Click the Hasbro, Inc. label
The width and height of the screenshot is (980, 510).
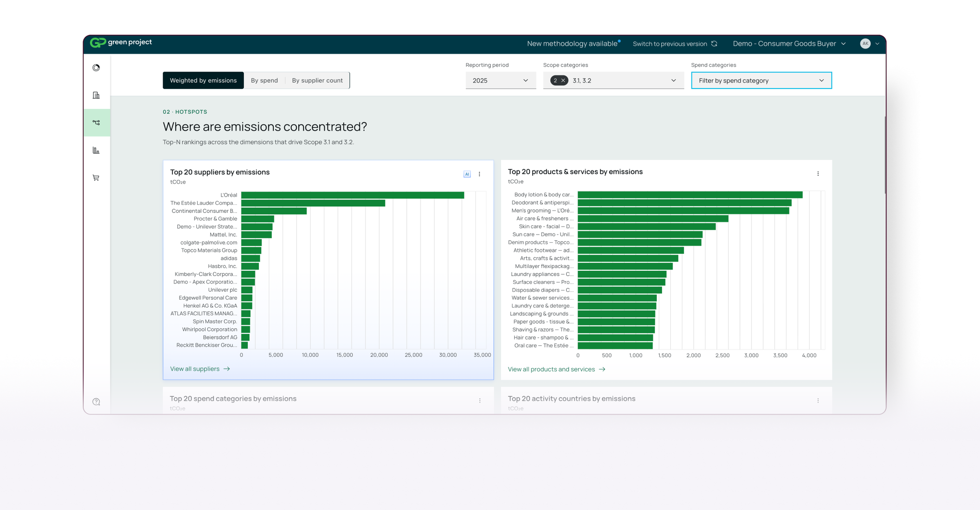[x=222, y=266]
